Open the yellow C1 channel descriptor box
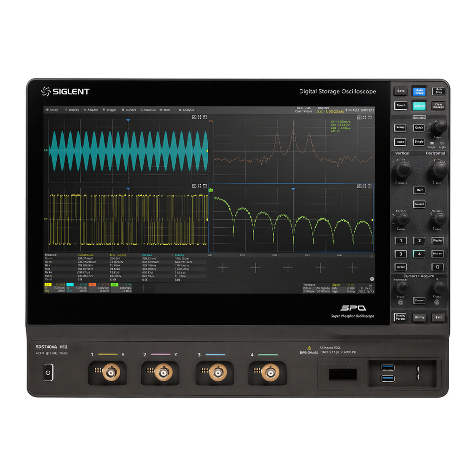The width and height of the screenshot is (476, 476). coord(55,288)
